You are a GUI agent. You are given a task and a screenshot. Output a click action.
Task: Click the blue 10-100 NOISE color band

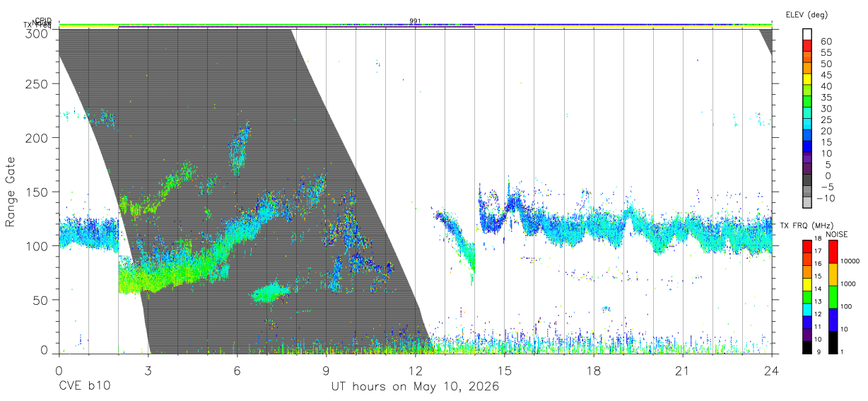(x=833, y=320)
